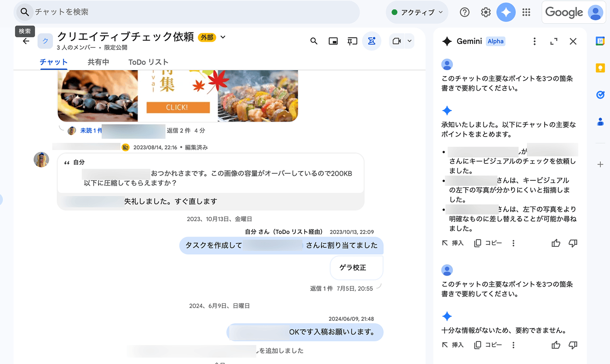Open the Google account avatar
The height and width of the screenshot is (364, 610).
point(595,12)
